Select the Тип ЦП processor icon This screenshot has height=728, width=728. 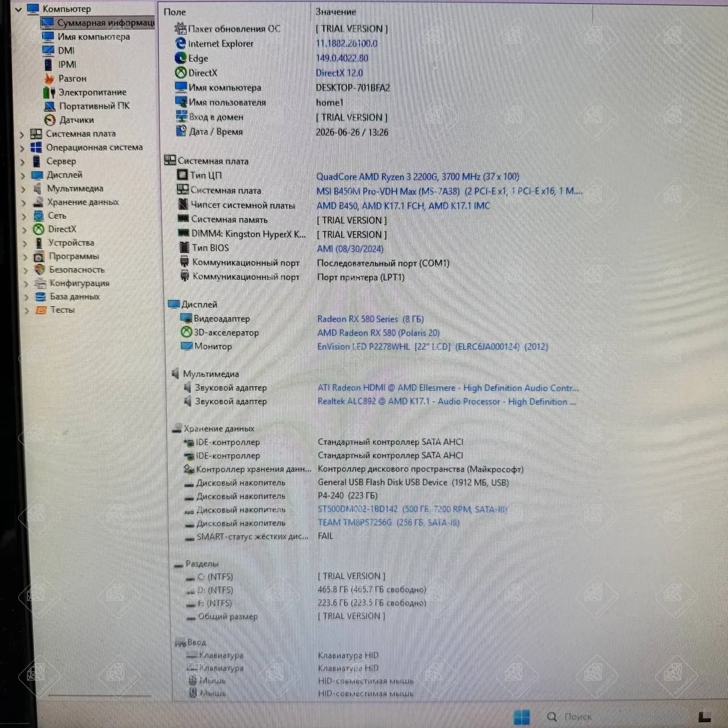click(183, 175)
